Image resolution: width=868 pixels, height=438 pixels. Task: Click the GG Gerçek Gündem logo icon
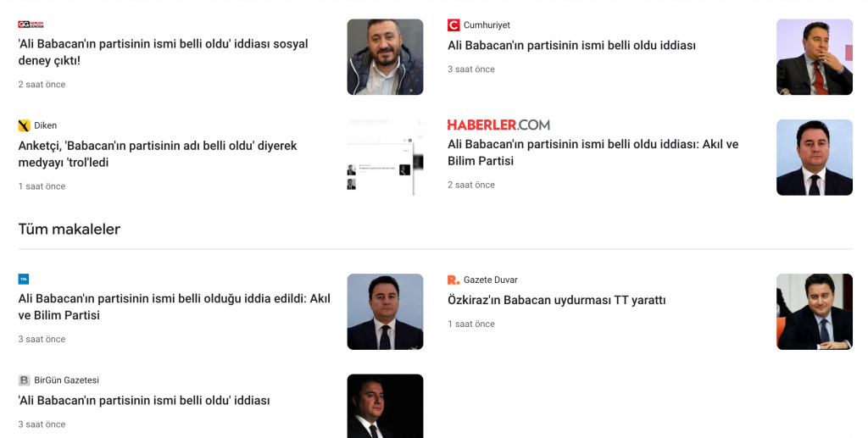click(31, 25)
